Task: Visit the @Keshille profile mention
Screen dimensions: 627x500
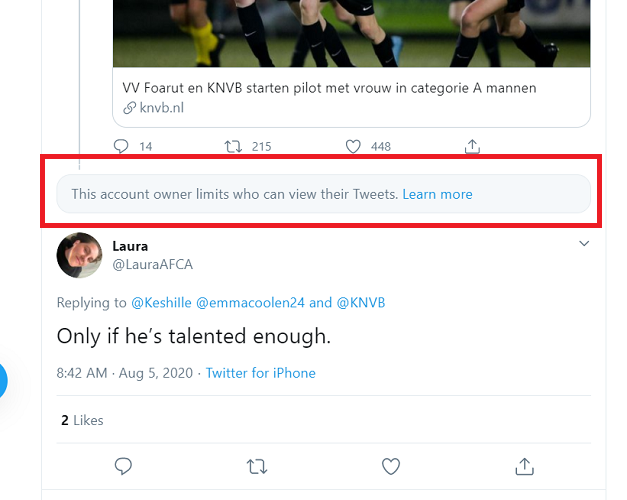Action: pyautogui.click(x=162, y=303)
